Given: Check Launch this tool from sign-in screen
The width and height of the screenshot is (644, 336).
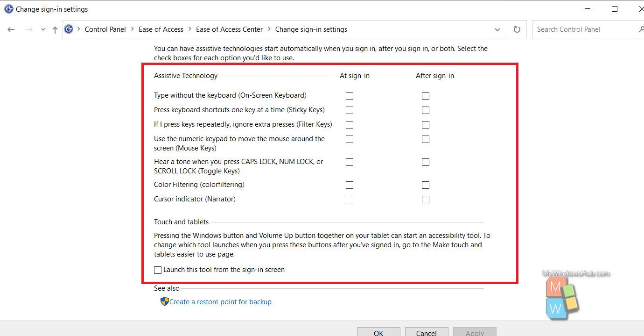Looking at the screenshot, I should (x=158, y=270).
